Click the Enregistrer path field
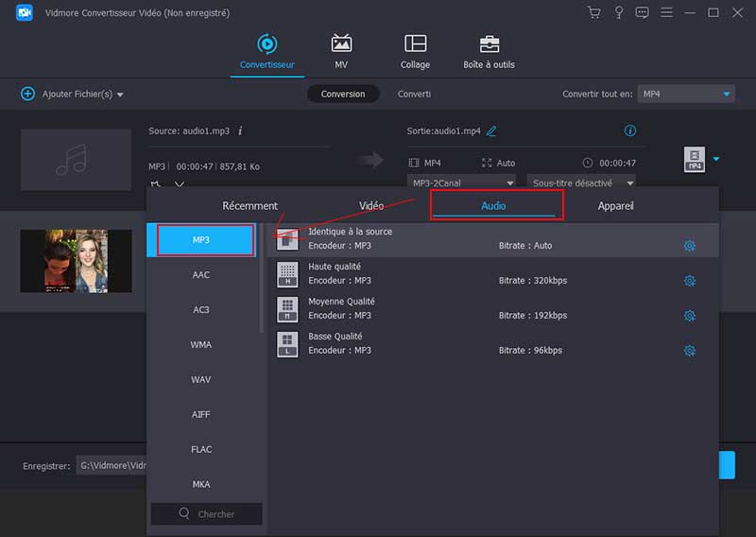The width and height of the screenshot is (756, 537). tap(112, 465)
